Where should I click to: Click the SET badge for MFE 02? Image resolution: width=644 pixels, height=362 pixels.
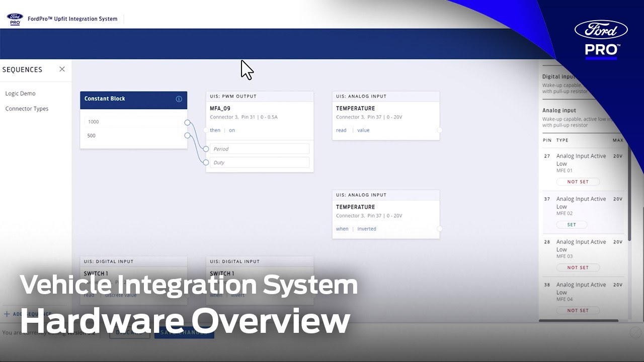point(572,225)
